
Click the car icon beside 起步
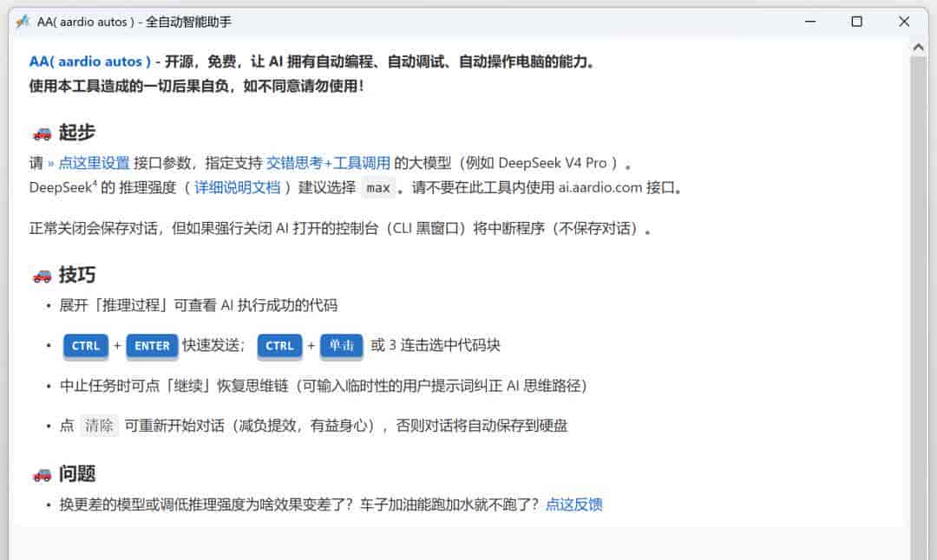point(42,133)
